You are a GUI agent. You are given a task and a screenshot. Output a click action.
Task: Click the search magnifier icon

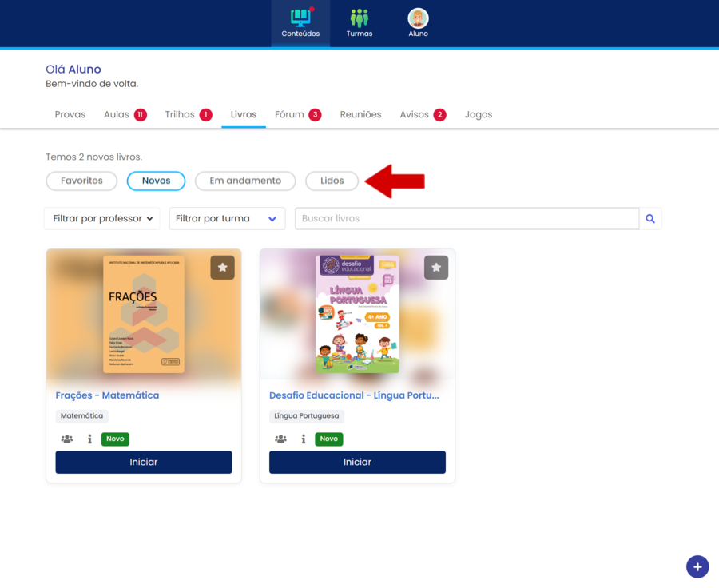tap(650, 219)
